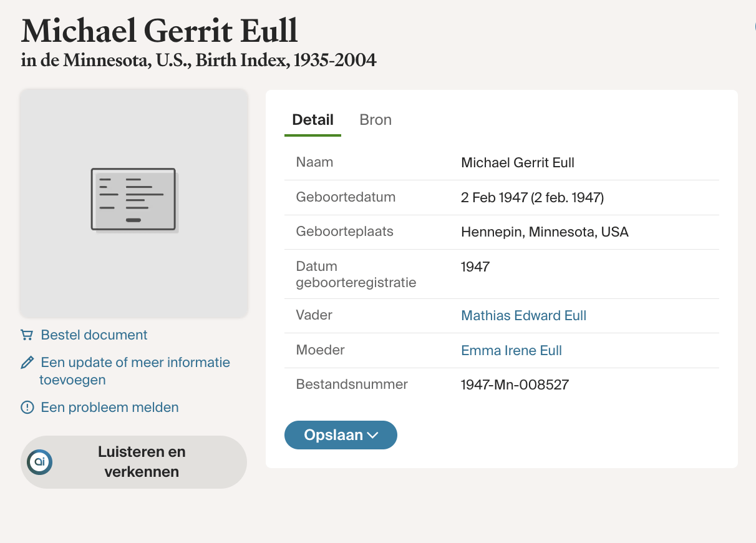Viewport: 756px width, 543px height.
Task: Switch to the Bron tab
Action: click(x=376, y=120)
